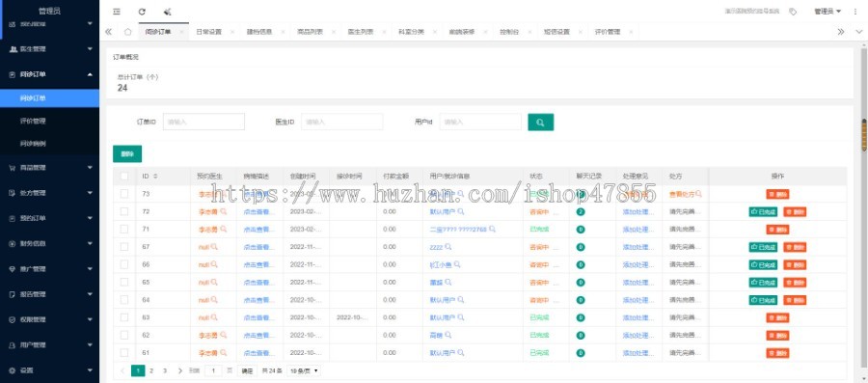Open the 管理员 account dropdown

click(x=827, y=11)
